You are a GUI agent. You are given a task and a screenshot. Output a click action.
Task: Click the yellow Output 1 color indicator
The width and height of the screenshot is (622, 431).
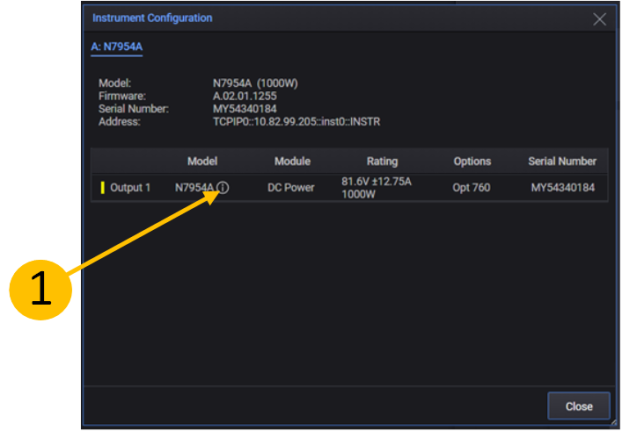(x=103, y=188)
